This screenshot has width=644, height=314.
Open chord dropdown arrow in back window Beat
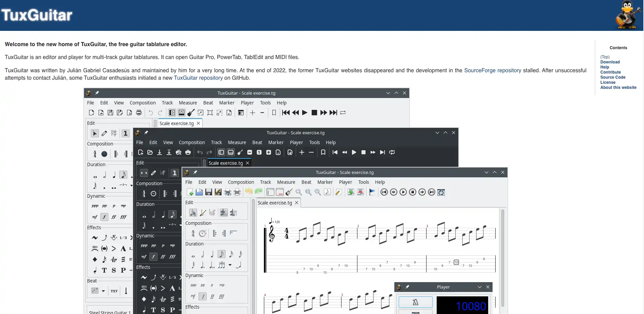[x=103, y=291]
